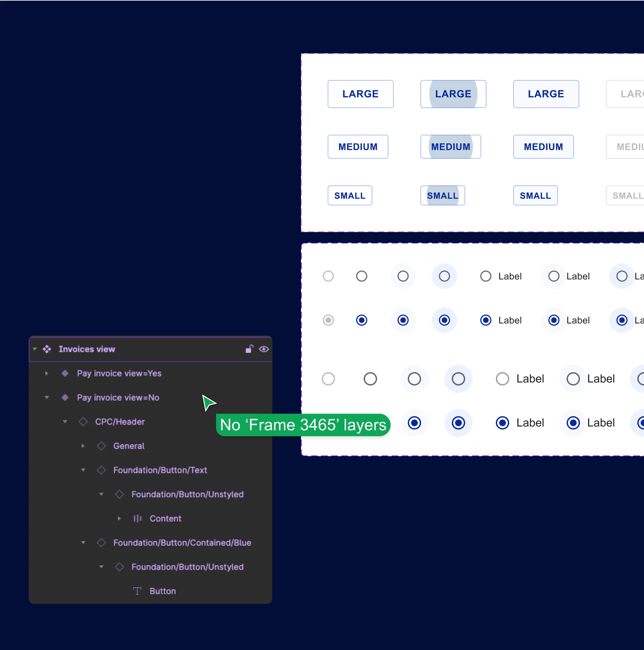Click the Pay invoice view=Yes component icon

click(65, 373)
